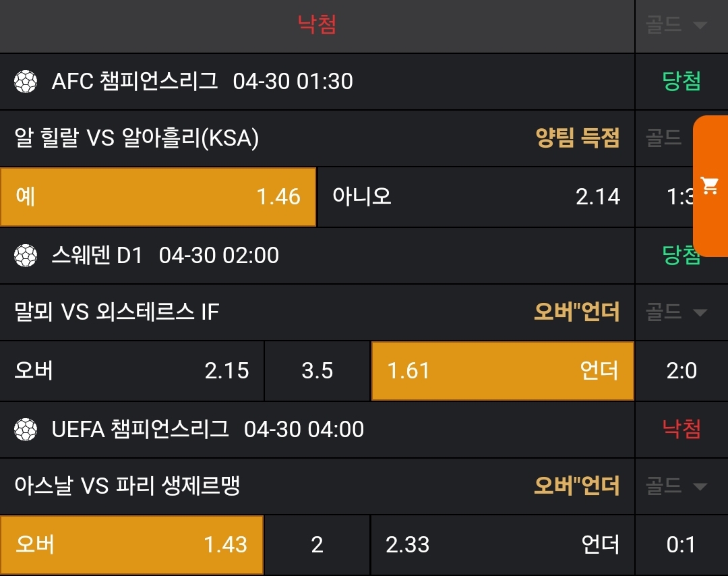This screenshot has width=728, height=576.
Task: Click the soccer ball icon beside UEFA 챔피언스리그
Action: [x=26, y=429]
